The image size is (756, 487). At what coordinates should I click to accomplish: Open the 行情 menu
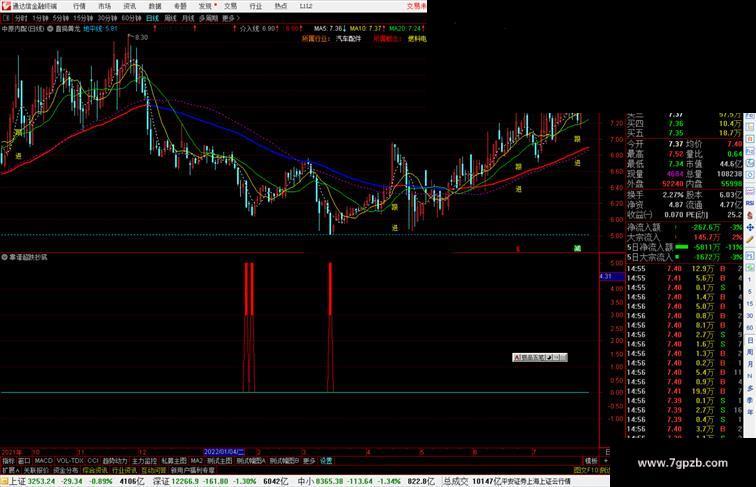(79, 6)
